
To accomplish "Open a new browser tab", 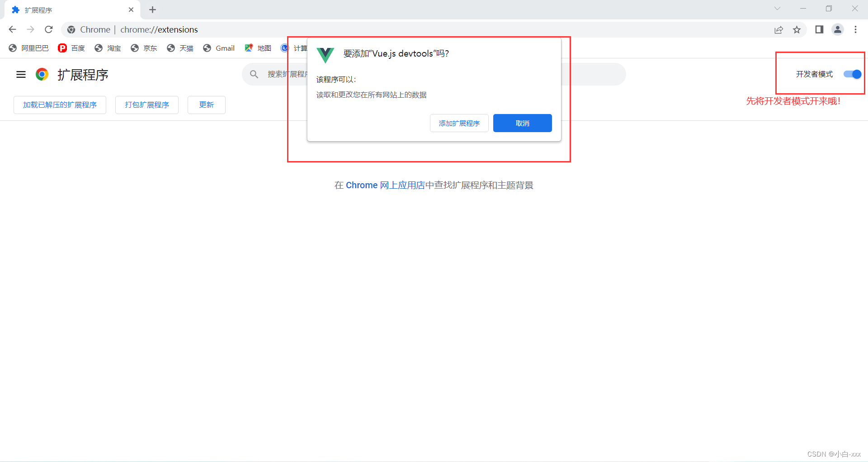I will point(152,10).
